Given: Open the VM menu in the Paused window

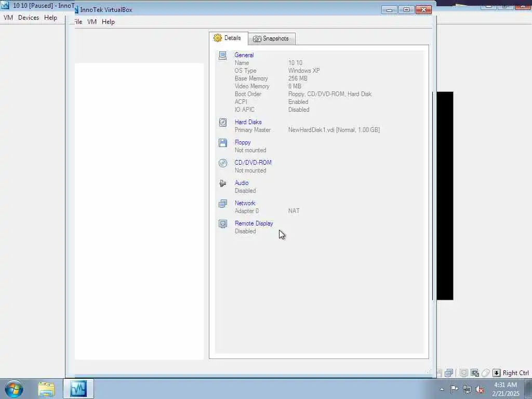Looking at the screenshot, I should click(8, 18).
